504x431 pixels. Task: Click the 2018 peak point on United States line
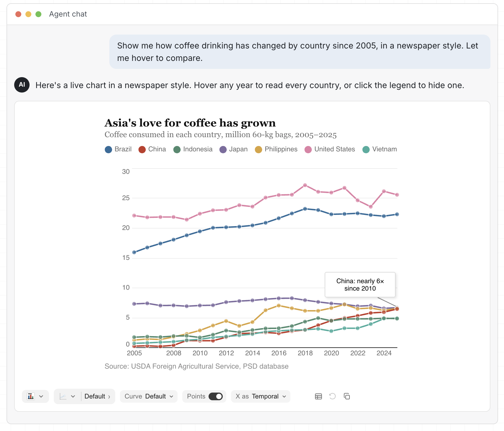click(305, 185)
